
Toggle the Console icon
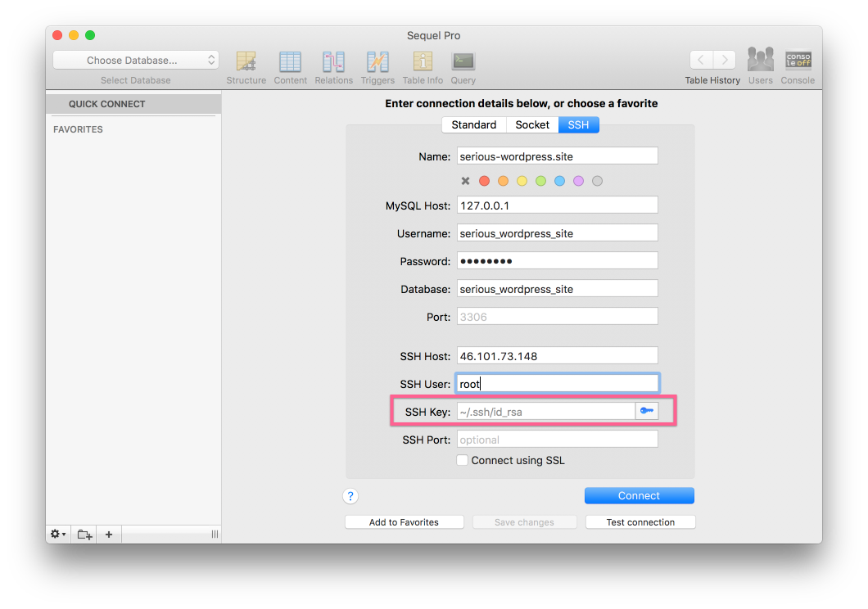coord(798,60)
